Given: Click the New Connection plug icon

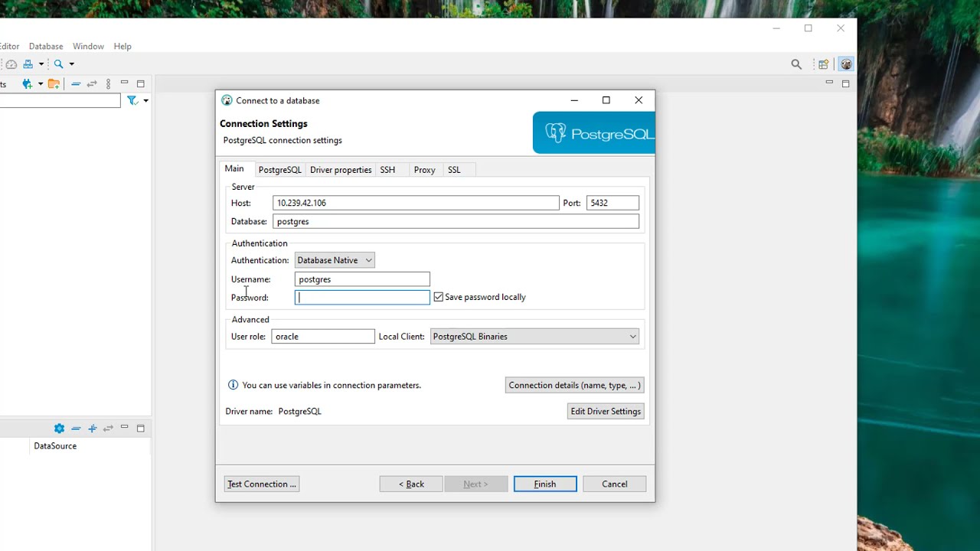Looking at the screenshot, I should pos(28,84).
